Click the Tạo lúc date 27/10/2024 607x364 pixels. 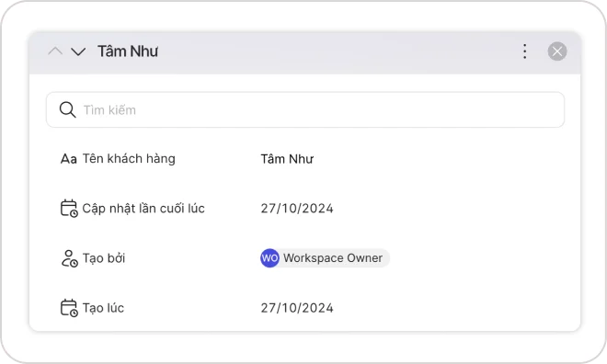click(297, 308)
